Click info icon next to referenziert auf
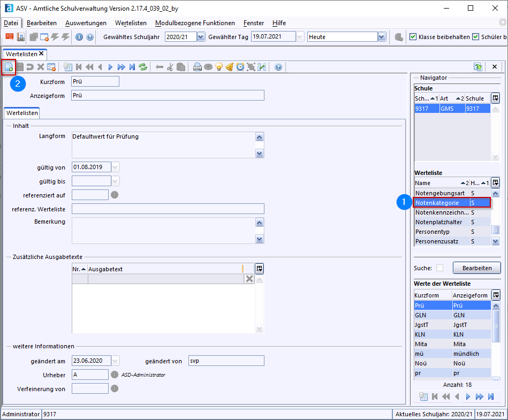508x420 pixels. click(115, 195)
